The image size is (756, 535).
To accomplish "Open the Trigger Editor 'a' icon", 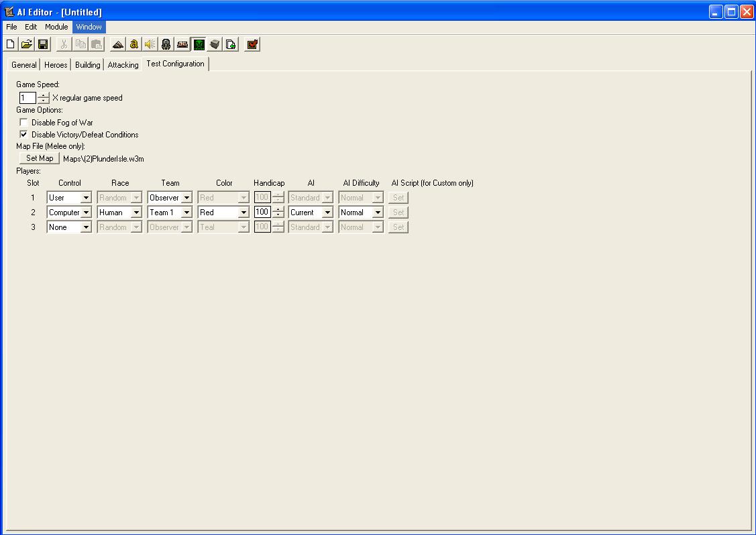I will (134, 44).
